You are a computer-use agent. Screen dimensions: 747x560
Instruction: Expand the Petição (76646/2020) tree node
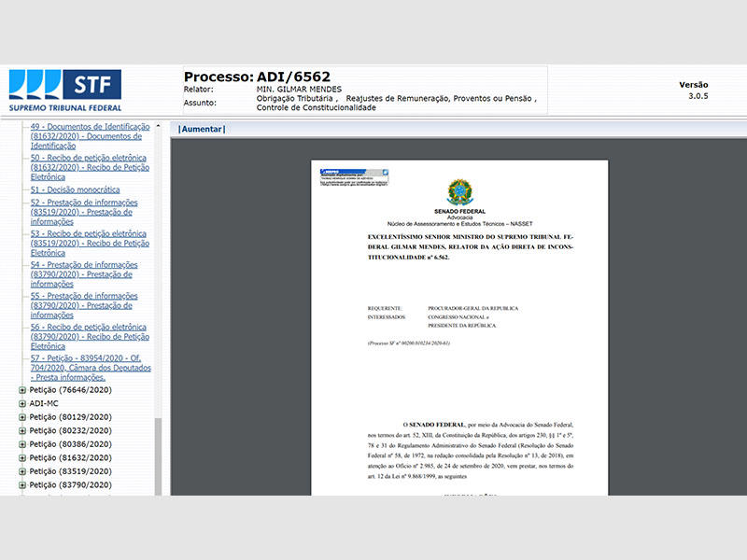[x=21, y=390]
